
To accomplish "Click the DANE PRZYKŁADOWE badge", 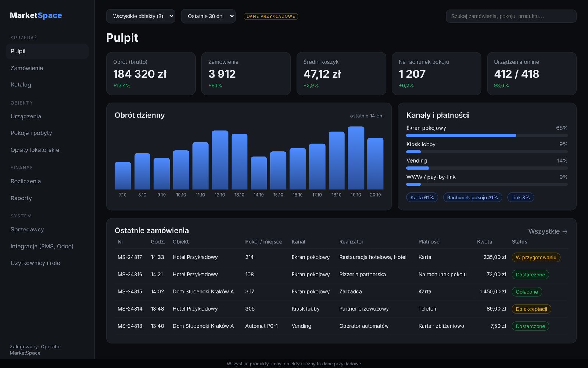I will [271, 16].
